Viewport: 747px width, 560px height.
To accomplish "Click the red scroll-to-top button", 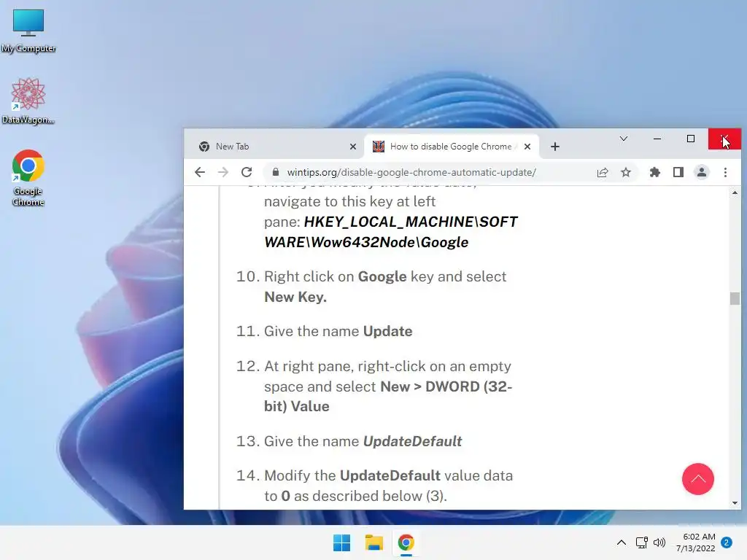I will point(698,479).
